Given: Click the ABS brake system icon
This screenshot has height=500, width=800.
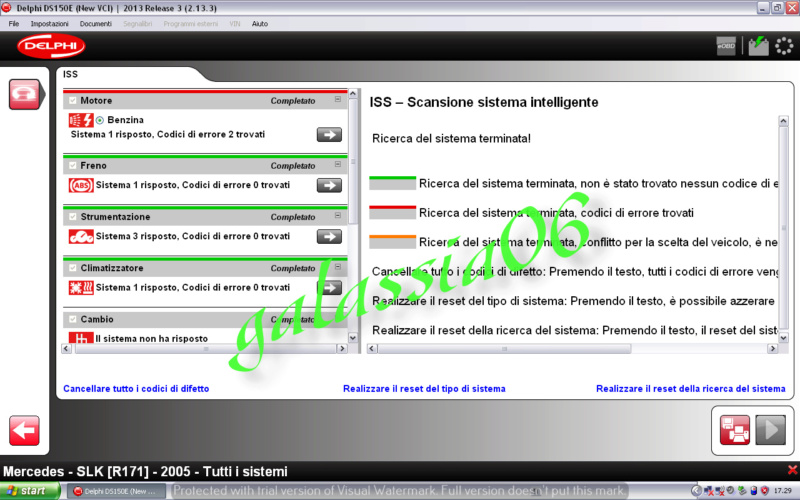Looking at the screenshot, I should click(81, 185).
